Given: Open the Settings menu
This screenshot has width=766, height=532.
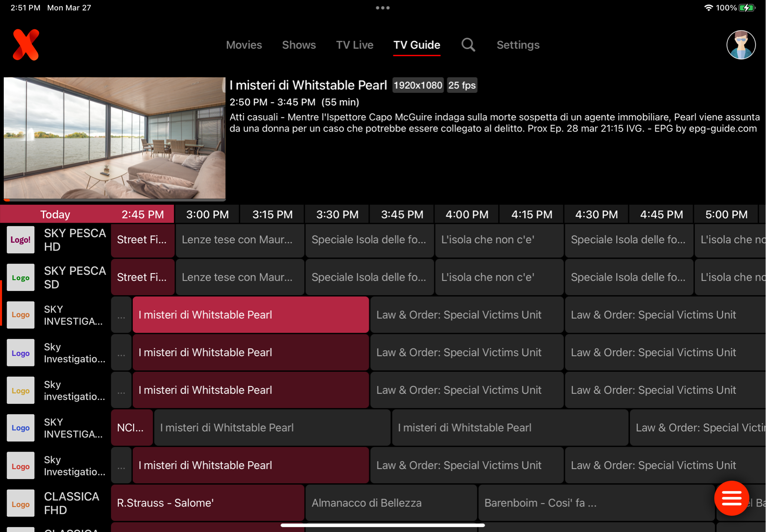Looking at the screenshot, I should click(518, 45).
